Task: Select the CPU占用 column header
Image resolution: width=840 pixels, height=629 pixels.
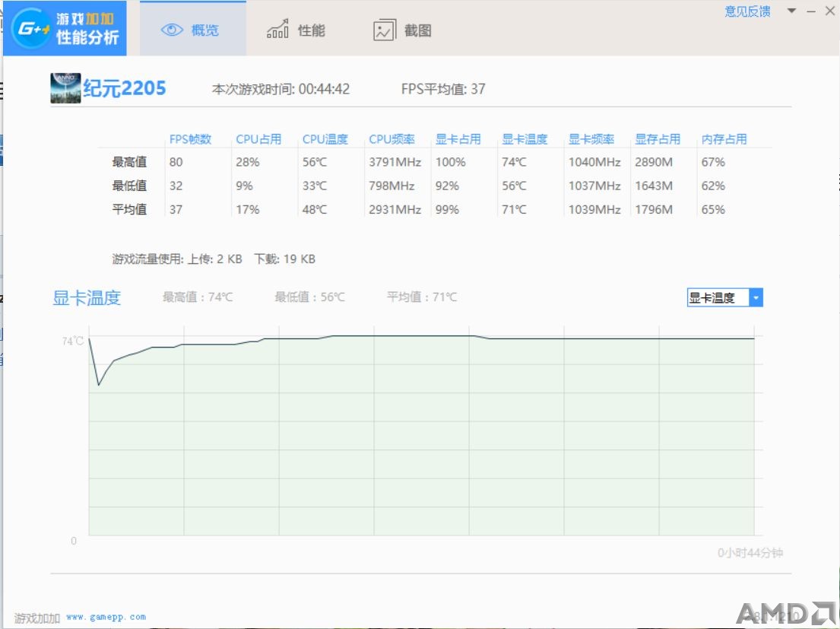Action: click(258, 139)
